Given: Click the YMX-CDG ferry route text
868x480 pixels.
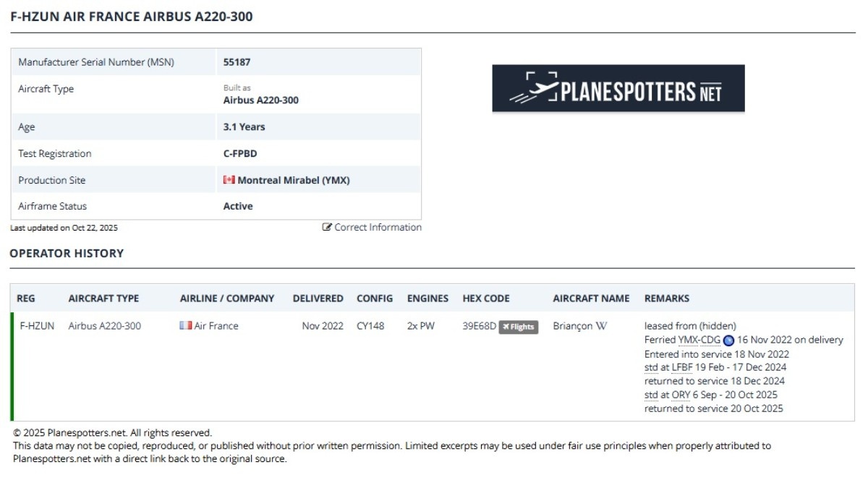Looking at the screenshot, I should pos(699,340).
